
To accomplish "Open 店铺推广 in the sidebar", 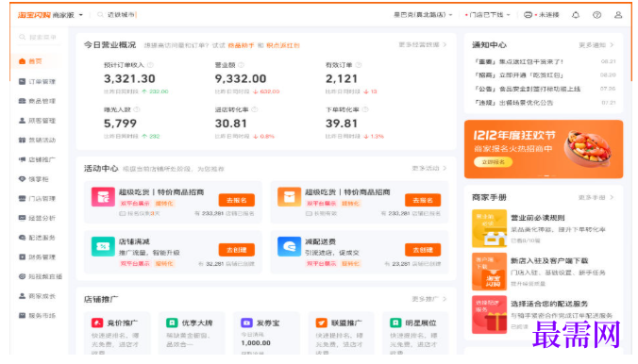I will click(x=37, y=159).
